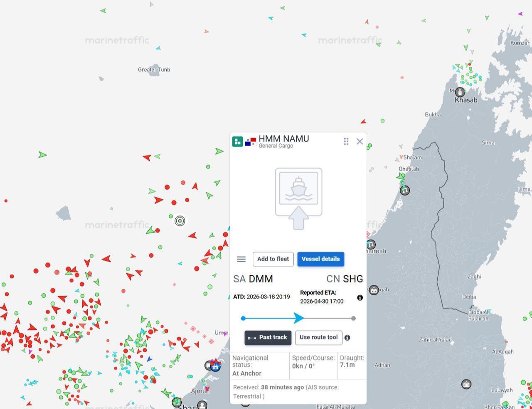This screenshot has height=409, width=532.
Task: Click the destination dot on voyage progress line
Action: pyautogui.click(x=353, y=318)
